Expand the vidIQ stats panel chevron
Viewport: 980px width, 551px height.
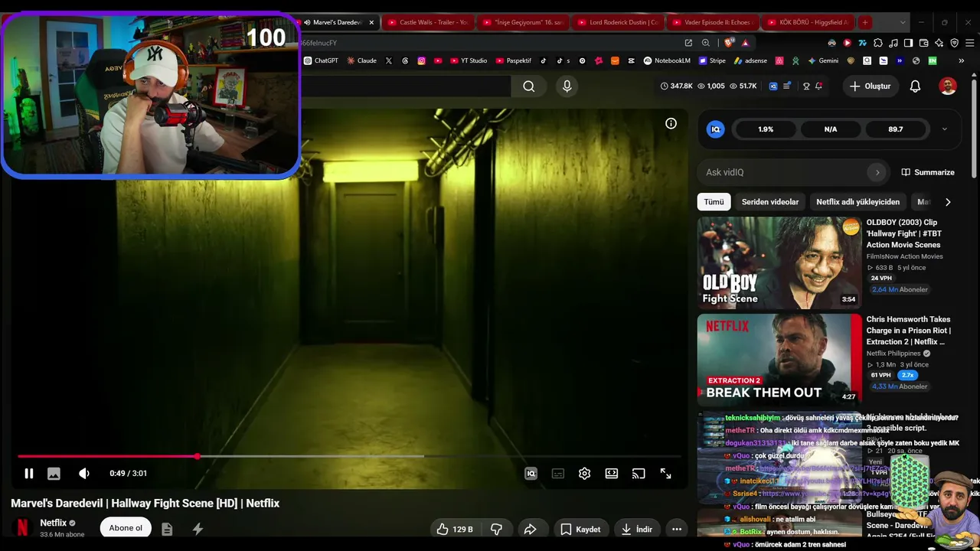coord(944,129)
